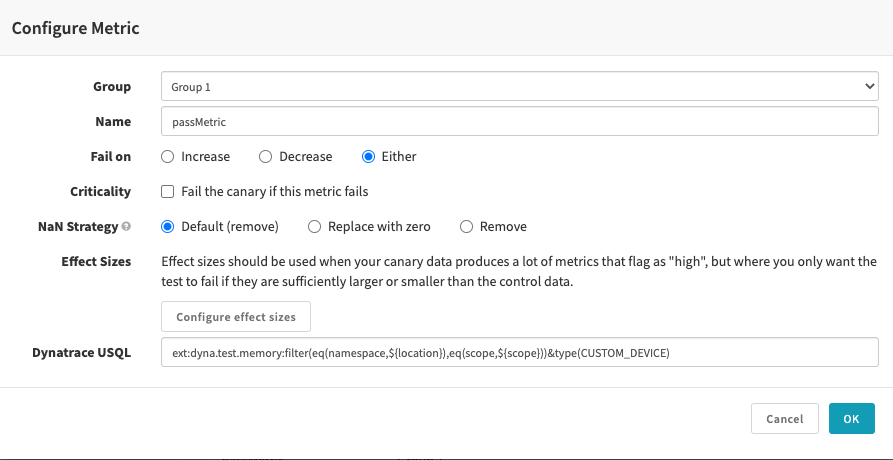Click the NaN Strategy help icon

(x=126, y=227)
